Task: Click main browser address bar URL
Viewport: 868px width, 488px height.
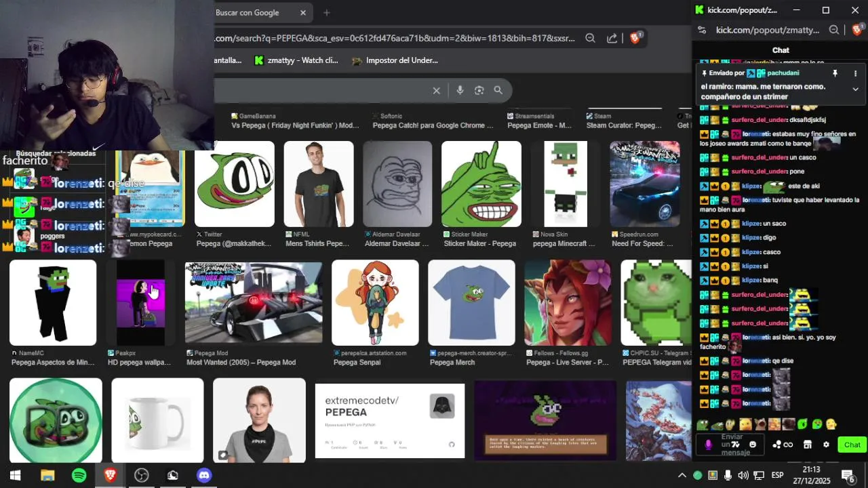Action: (395, 39)
